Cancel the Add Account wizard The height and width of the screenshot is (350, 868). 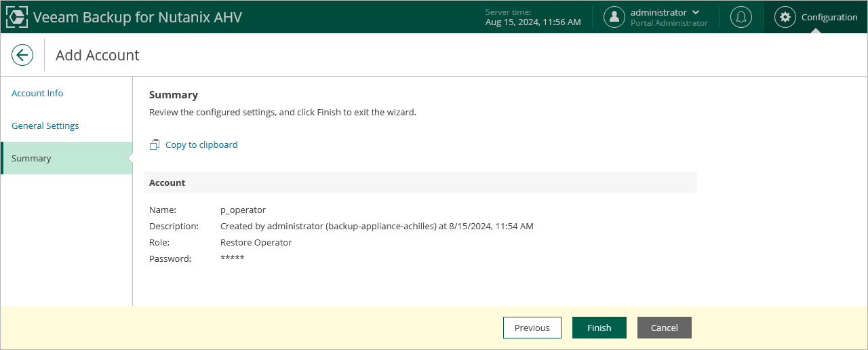tap(665, 328)
